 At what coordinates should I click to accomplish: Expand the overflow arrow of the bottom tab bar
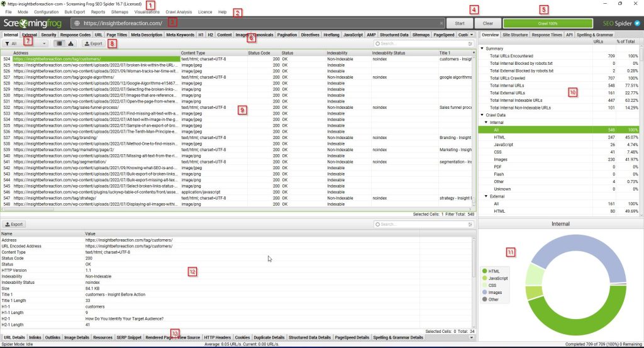point(472,337)
